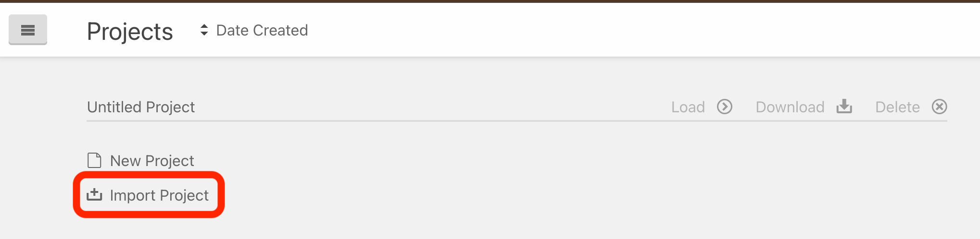
Task: Click the Untitled Project row
Action: [517, 107]
